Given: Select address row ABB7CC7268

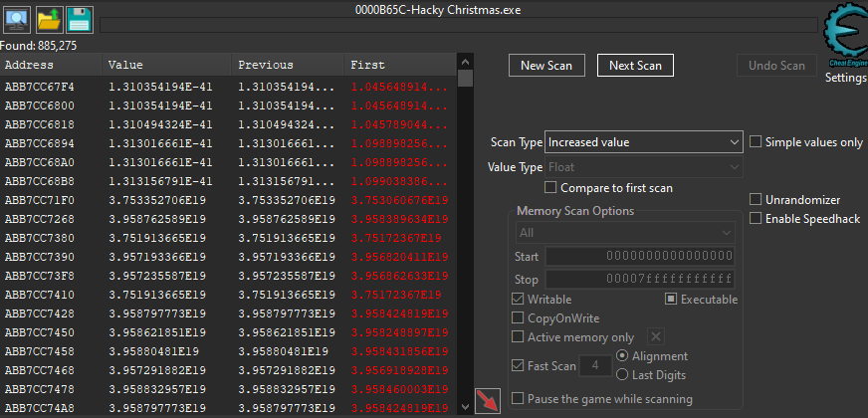Looking at the screenshot, I should tap(228, 219).
